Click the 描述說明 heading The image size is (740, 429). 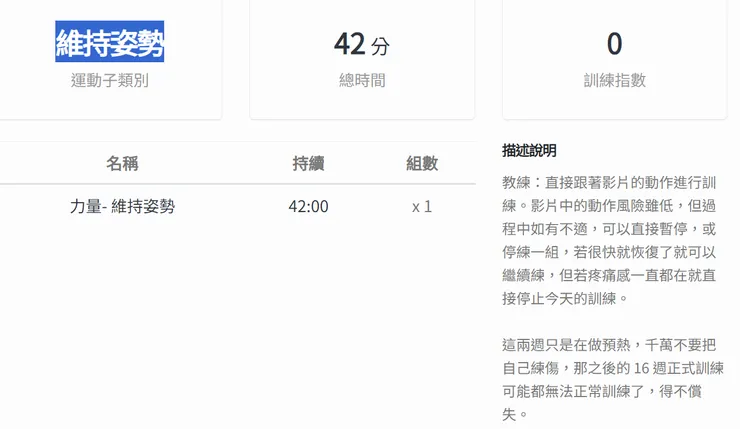(529, 151)
